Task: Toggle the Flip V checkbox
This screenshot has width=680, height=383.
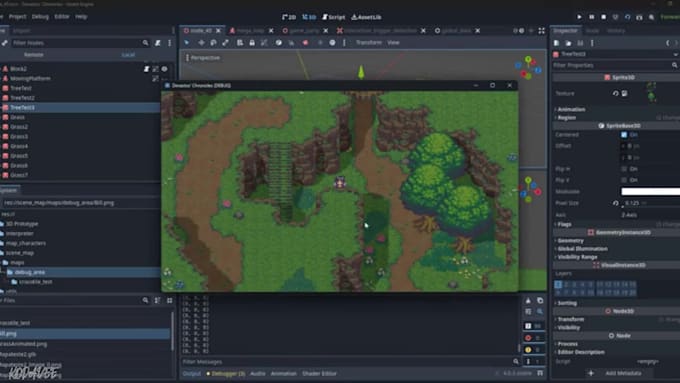Action: 624,180
